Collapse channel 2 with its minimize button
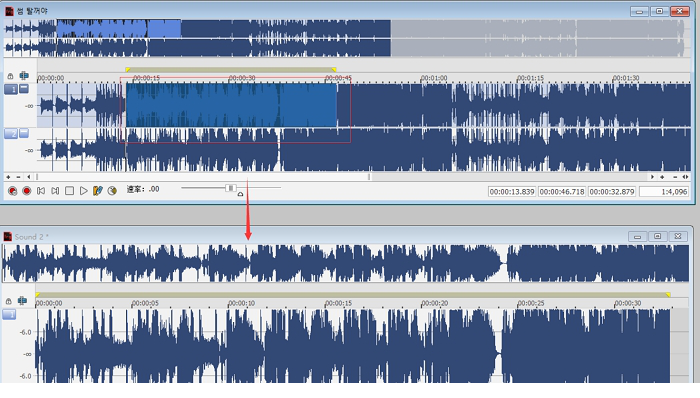Screen dimensions: 700x398 point(24,133)
